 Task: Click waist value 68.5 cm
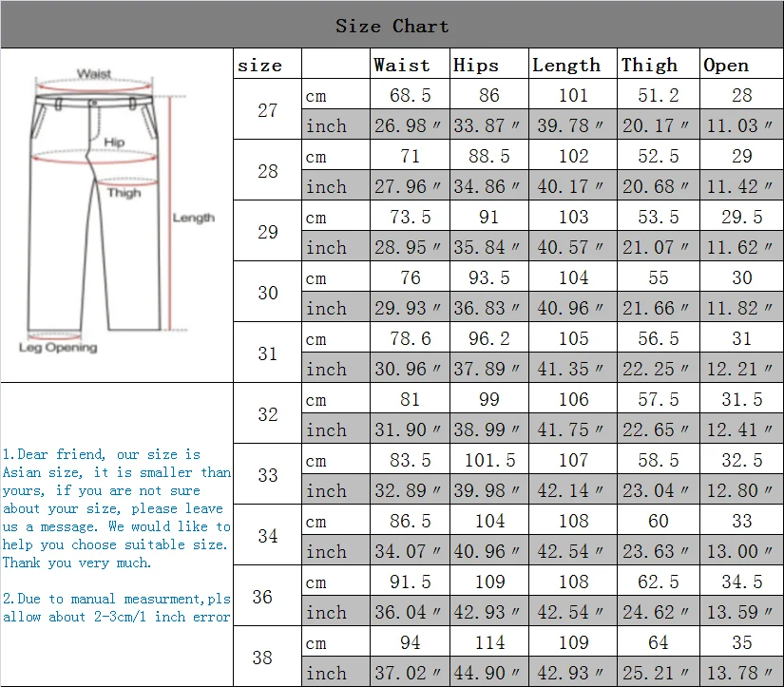[410, 95]
